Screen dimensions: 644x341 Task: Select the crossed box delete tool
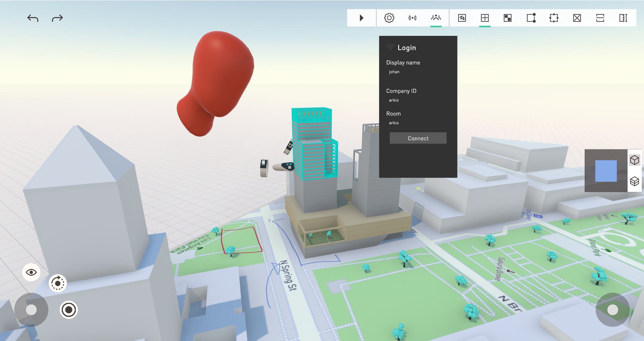577,18
